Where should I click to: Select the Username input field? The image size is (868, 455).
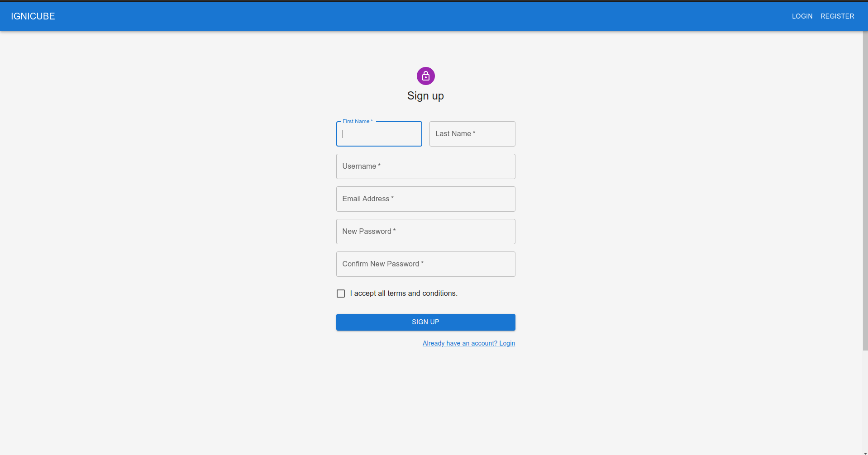pyautogui.click(x=425, y=166)
